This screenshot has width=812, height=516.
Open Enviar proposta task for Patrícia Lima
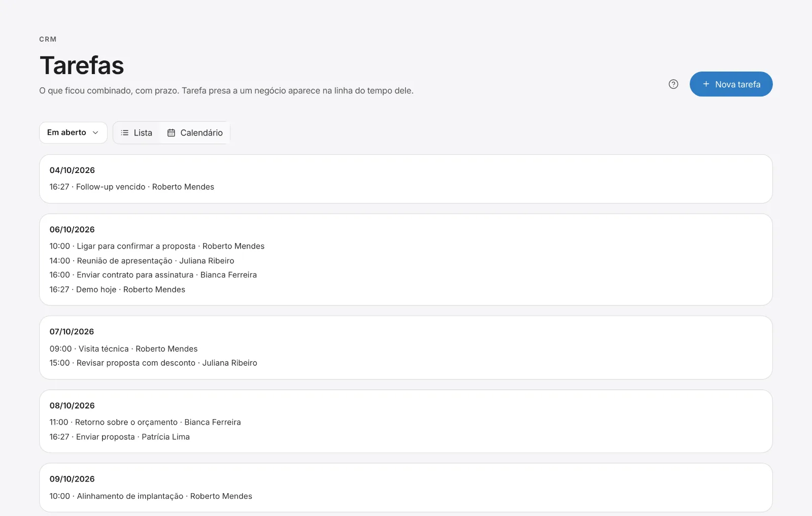pos(119,437)
